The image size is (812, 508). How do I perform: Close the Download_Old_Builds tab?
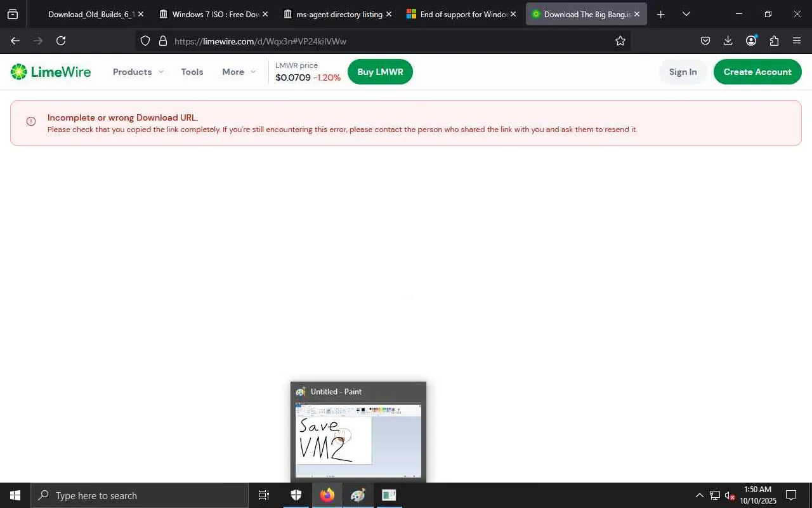[140, 14]
